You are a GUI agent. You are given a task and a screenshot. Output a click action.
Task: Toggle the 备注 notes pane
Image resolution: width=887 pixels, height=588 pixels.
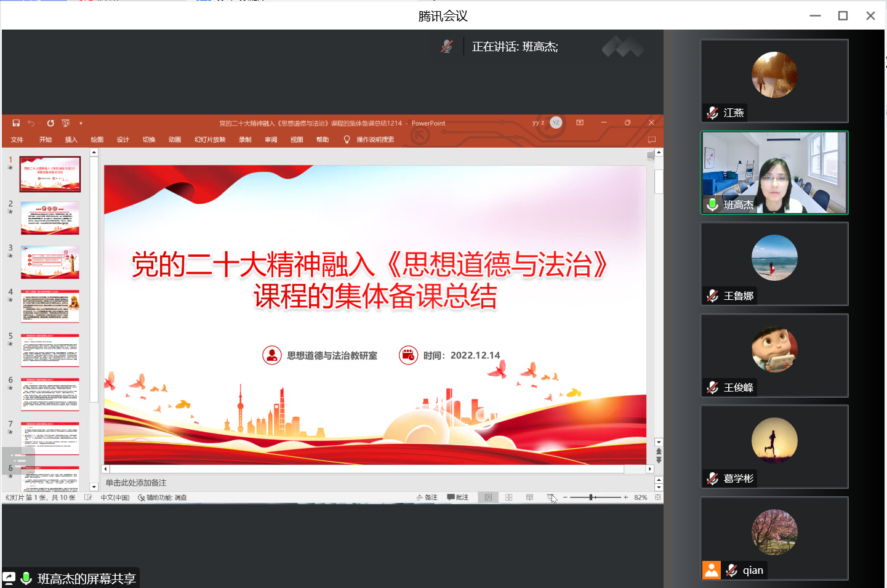427,497
